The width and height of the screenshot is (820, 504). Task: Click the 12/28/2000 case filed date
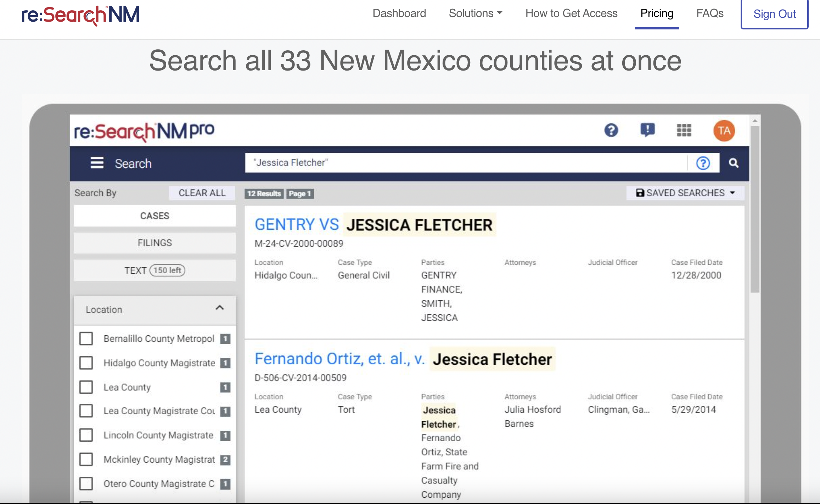tap(696, 275)
